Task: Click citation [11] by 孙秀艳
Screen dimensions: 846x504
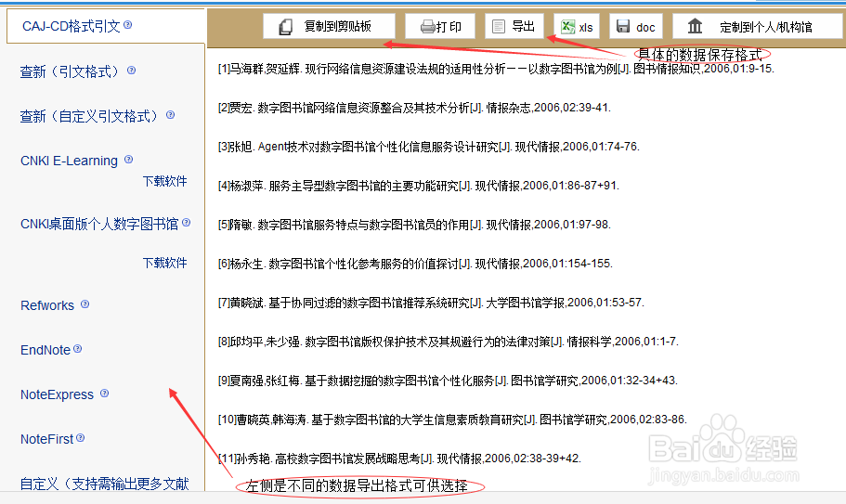Action: [400, 459]
